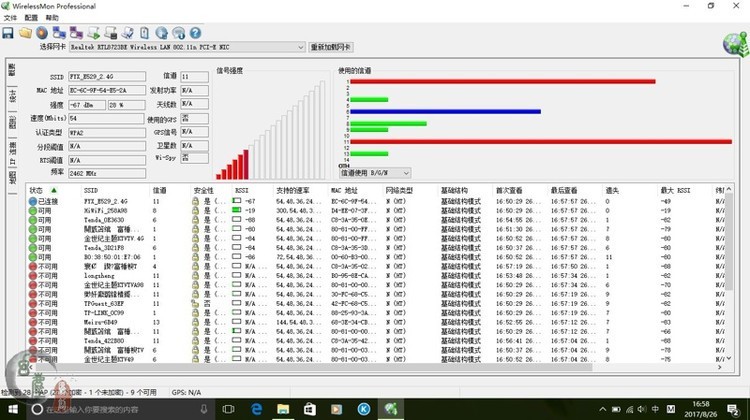Select the second vertical side tab (统计)
This screenshot has height=420, width=750.
(12, 96)
